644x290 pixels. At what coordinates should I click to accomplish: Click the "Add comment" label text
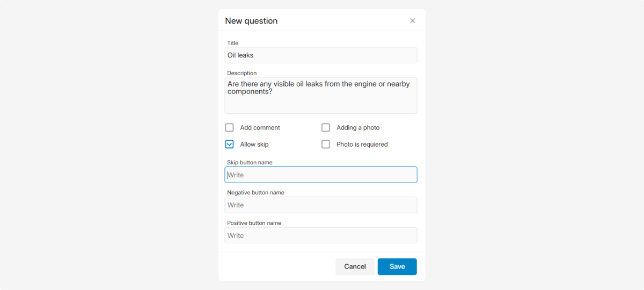coord(260,128)
